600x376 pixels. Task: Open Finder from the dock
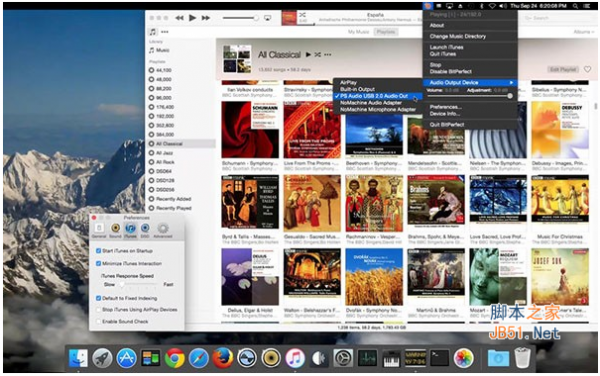click(x=78, y=358)
